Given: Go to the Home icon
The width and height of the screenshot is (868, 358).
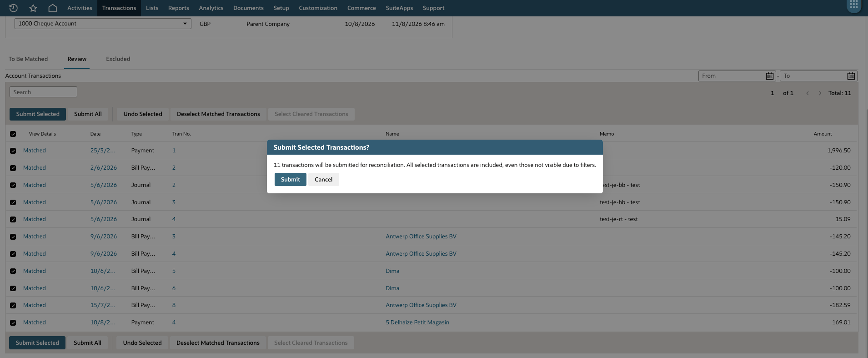Looking at the screenshot, I should click(53, 8).
